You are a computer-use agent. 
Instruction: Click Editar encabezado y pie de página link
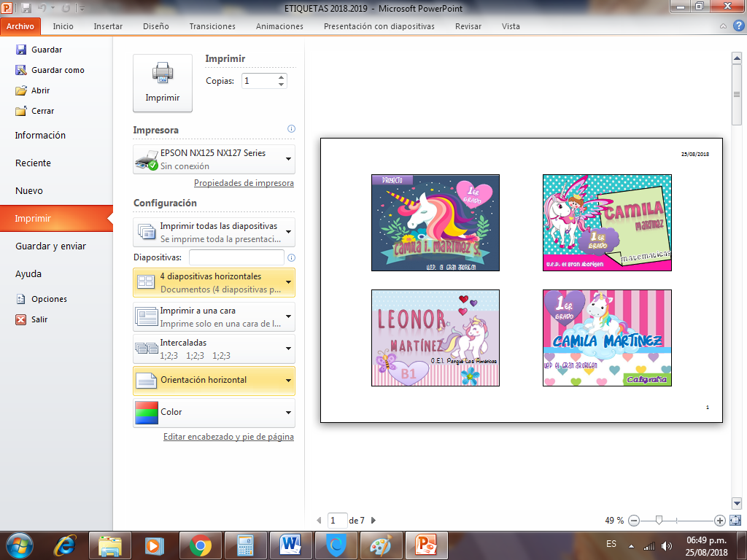[x=228, y=437]
